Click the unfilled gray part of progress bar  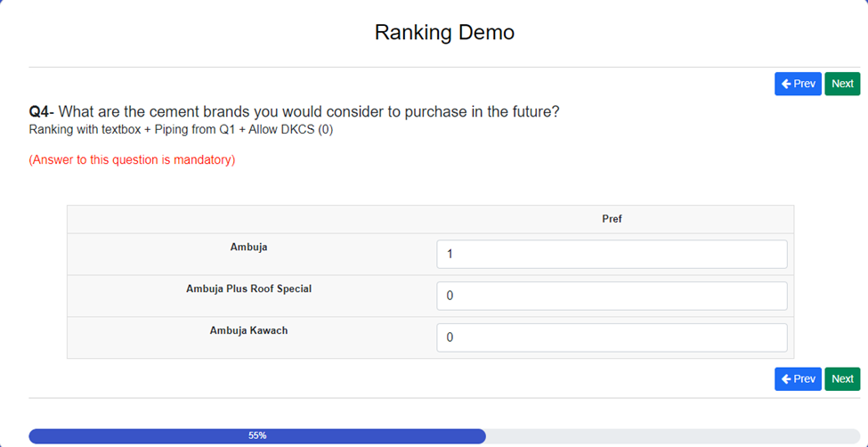tap(673, 436)
